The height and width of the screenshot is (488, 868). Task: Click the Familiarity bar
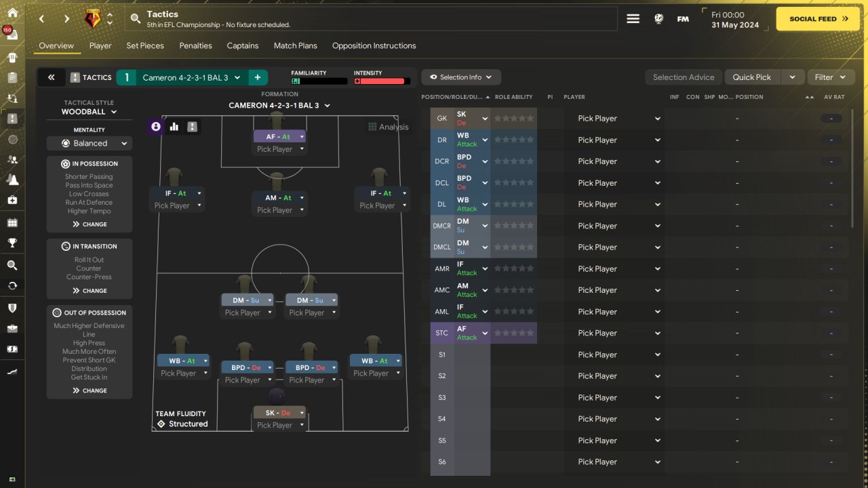click(319, 81)
